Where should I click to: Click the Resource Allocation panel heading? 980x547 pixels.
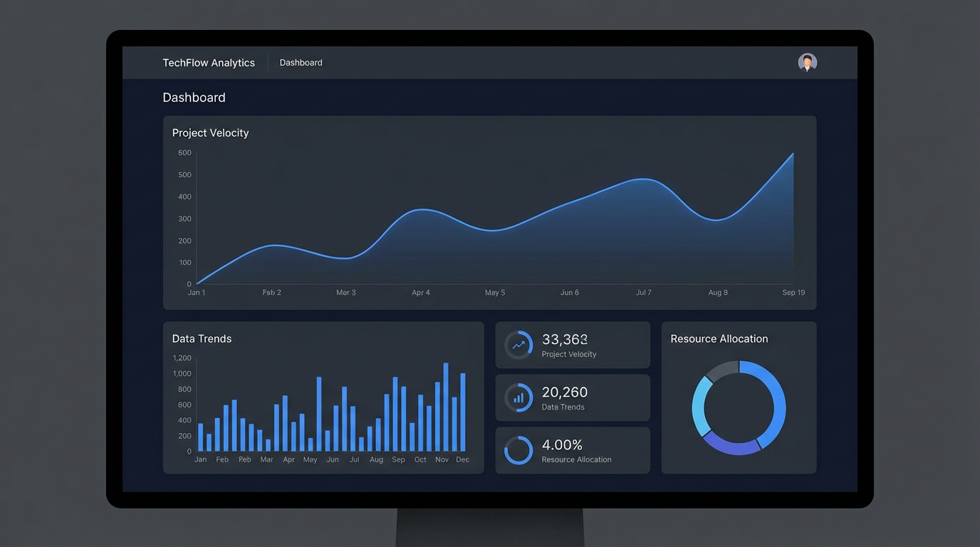coord(719,339)
